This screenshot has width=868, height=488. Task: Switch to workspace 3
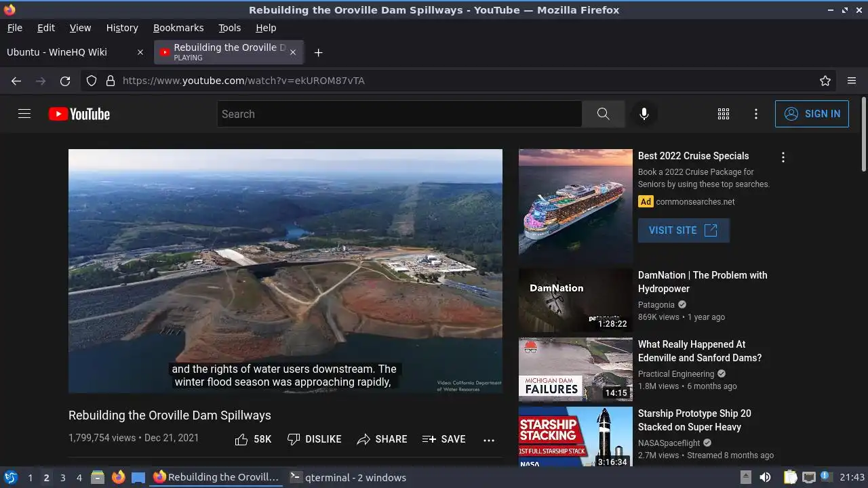(x=62, y=478)
